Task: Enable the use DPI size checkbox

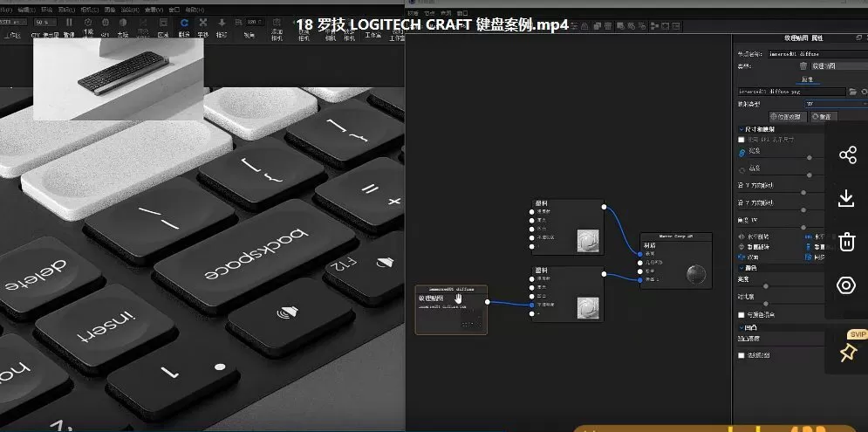Action: (x=742, y=140)
